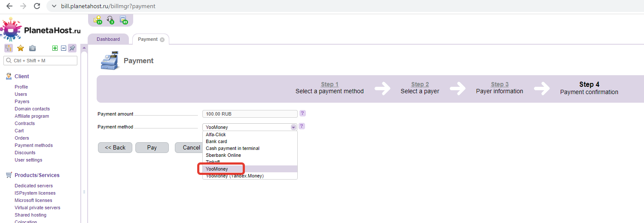Toggle the pin sidebar icon
Screen dimensions: 644x223
[x=72, y=48]
